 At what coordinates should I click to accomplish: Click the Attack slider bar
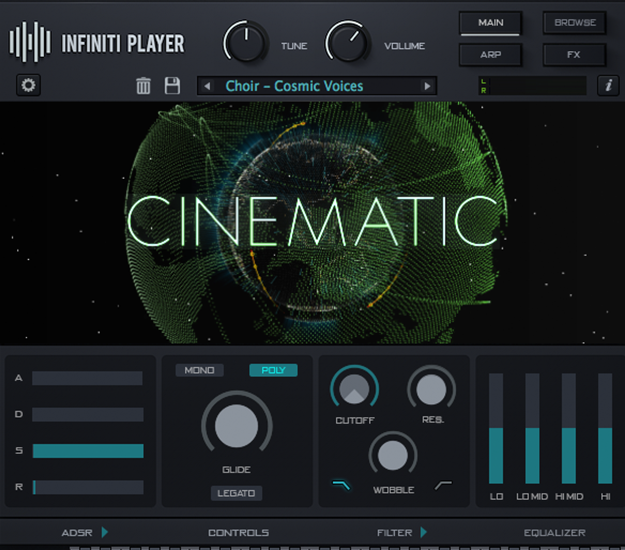point(87,378)
